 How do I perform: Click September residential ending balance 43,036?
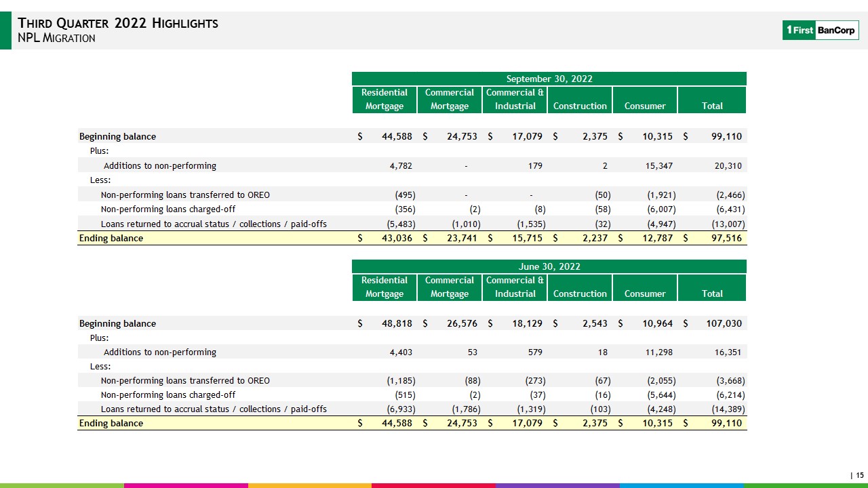pyautogui.click(x=397, y=239)
